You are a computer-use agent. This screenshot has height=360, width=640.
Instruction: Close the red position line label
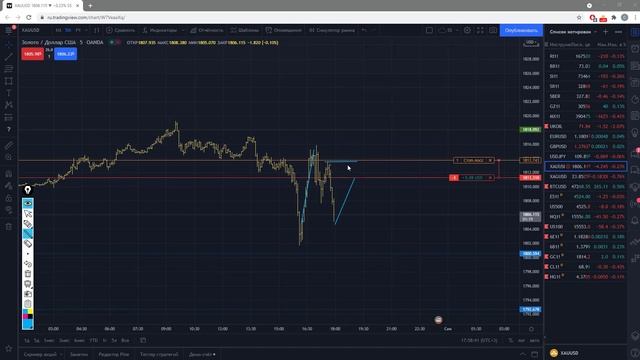tap(490, 178)
